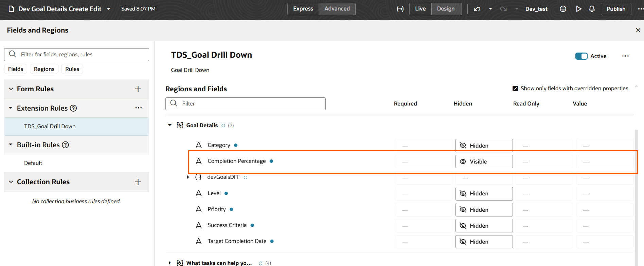This screenshot has height=266, width=644.
Task: Switch to Express mode
Action: click(x=303, y=9)
